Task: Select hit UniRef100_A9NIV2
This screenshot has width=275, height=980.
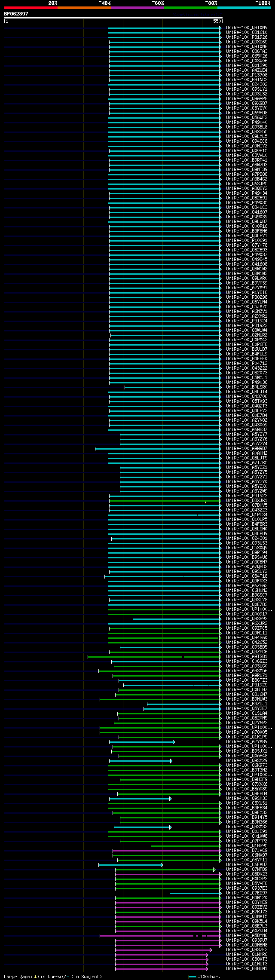Action: pyautogui.click(x=247, y=146)
